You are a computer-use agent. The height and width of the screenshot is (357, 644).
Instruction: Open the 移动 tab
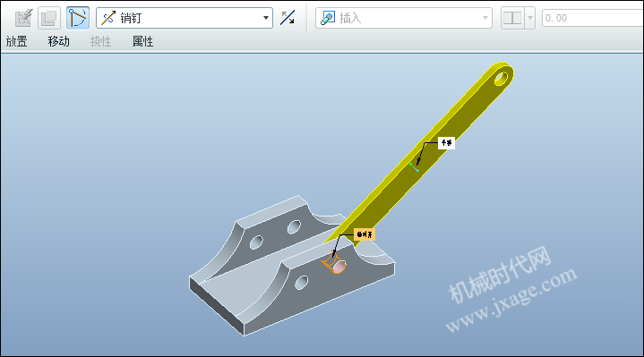pos(59,41)
